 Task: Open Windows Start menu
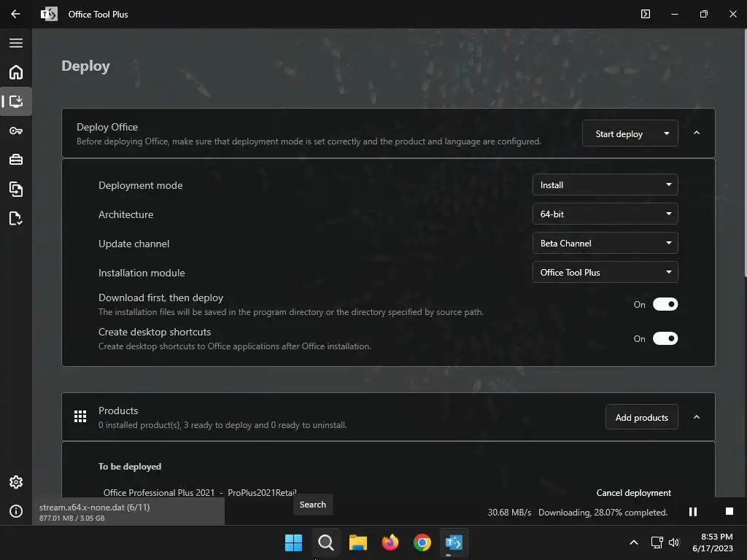pyautogui.click(x=293, y=542)
